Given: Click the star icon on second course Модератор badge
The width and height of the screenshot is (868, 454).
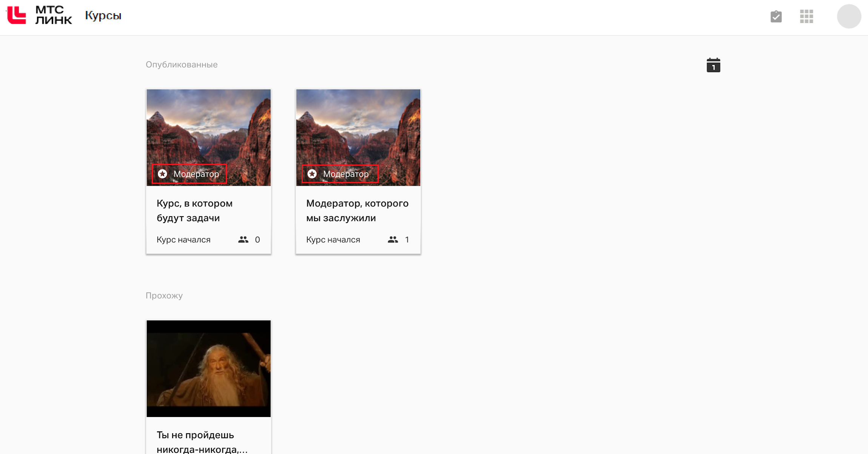Looking at the screenshot, I should point(312,174).
